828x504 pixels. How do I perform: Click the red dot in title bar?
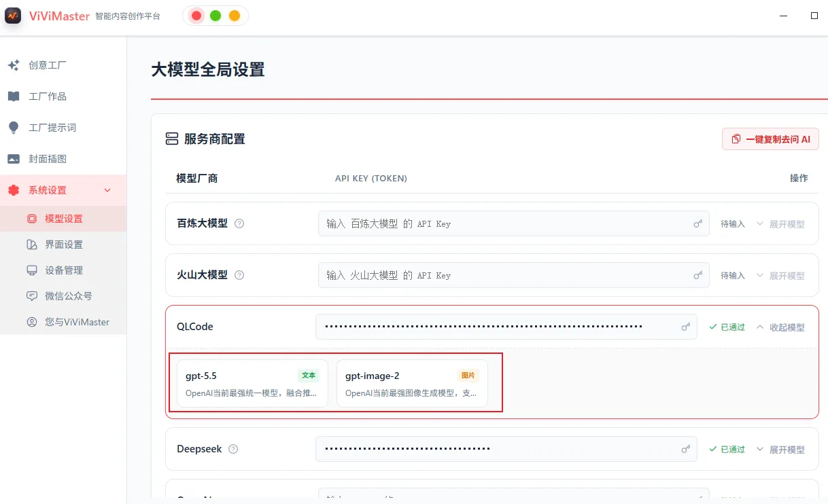coord(196,16)
